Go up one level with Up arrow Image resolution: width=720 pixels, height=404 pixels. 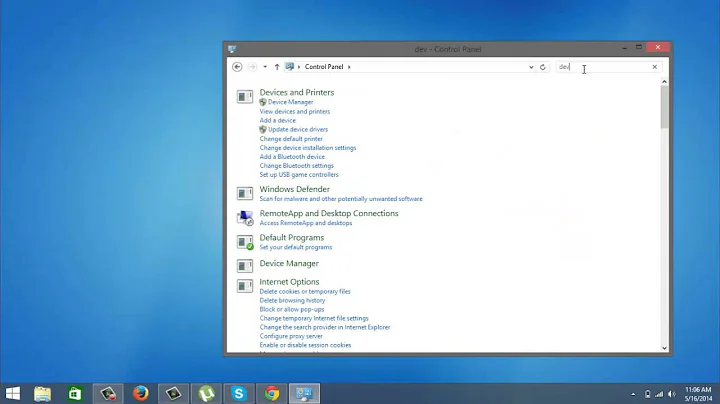[277, 67]
